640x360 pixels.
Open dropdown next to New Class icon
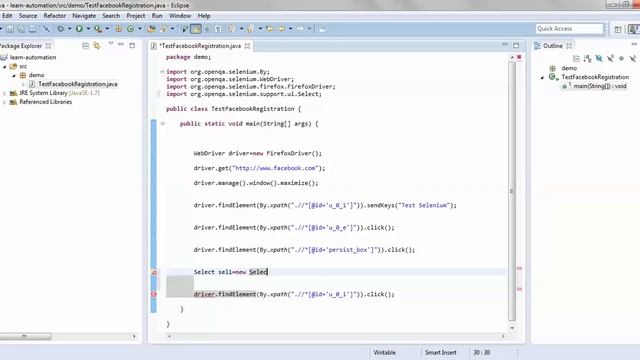pyautogui.click(x=140, y=29)
